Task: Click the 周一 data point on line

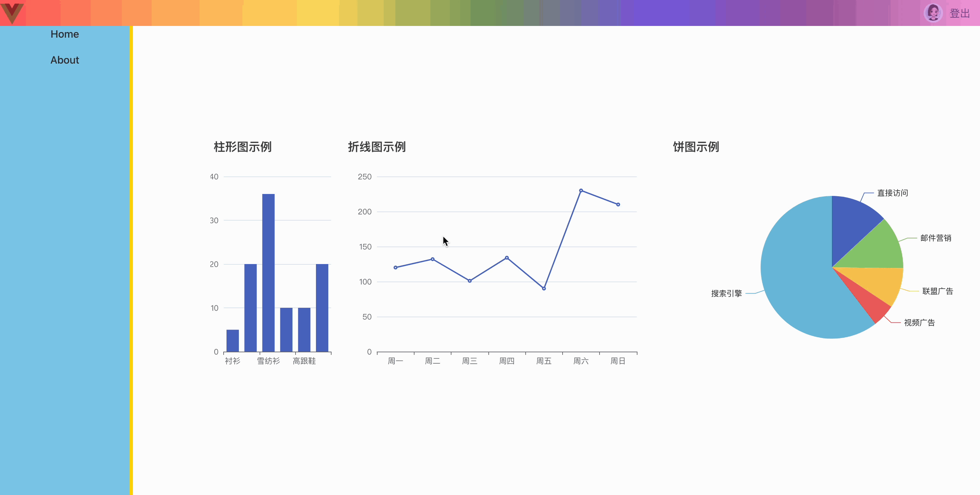Action: (395, 267)
